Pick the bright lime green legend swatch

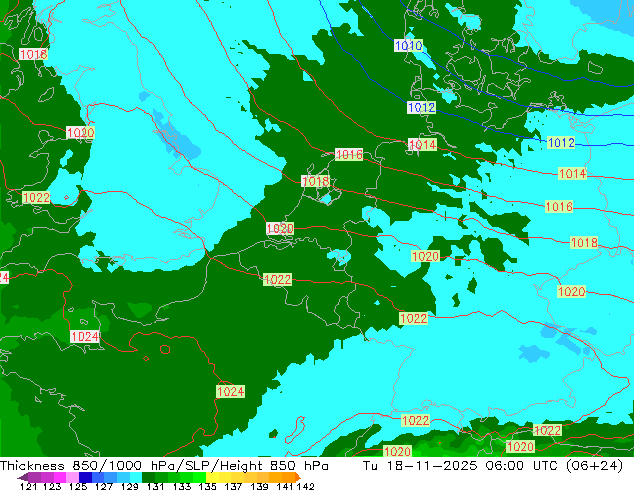199,478
